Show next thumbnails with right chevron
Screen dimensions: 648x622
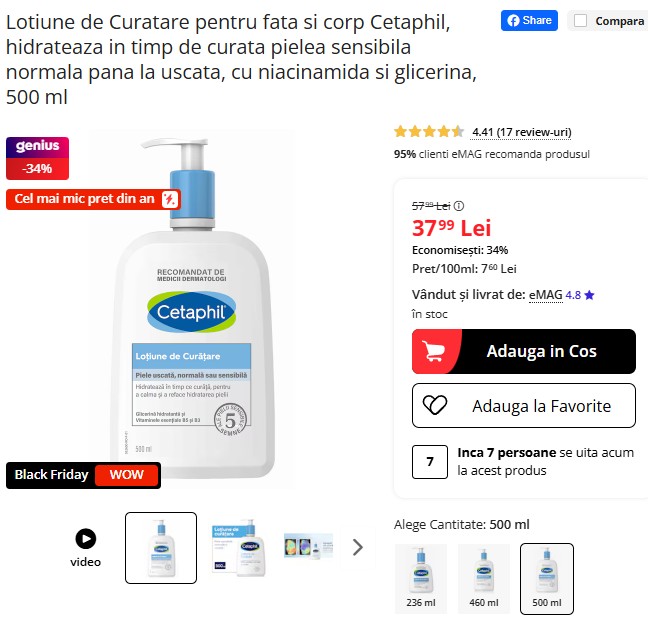[x=358, y=547]
